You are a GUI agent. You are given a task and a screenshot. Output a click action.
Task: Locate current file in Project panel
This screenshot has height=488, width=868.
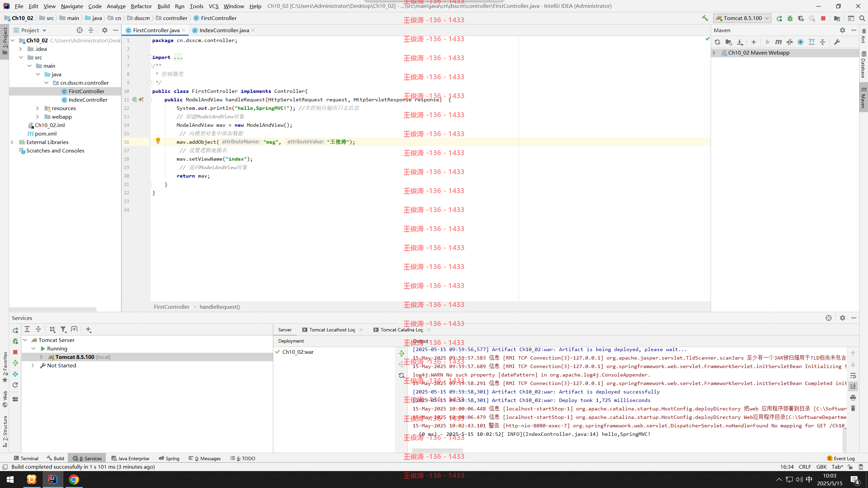80,30
